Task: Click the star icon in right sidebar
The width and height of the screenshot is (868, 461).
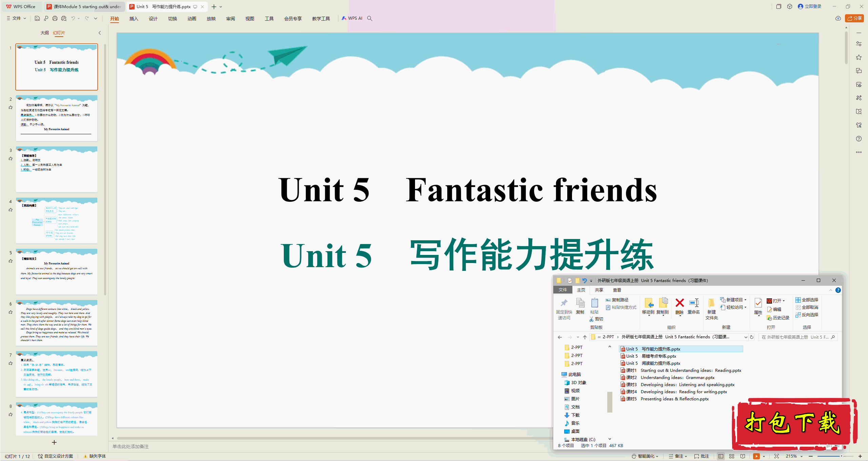Action: (x=859, y=57)
